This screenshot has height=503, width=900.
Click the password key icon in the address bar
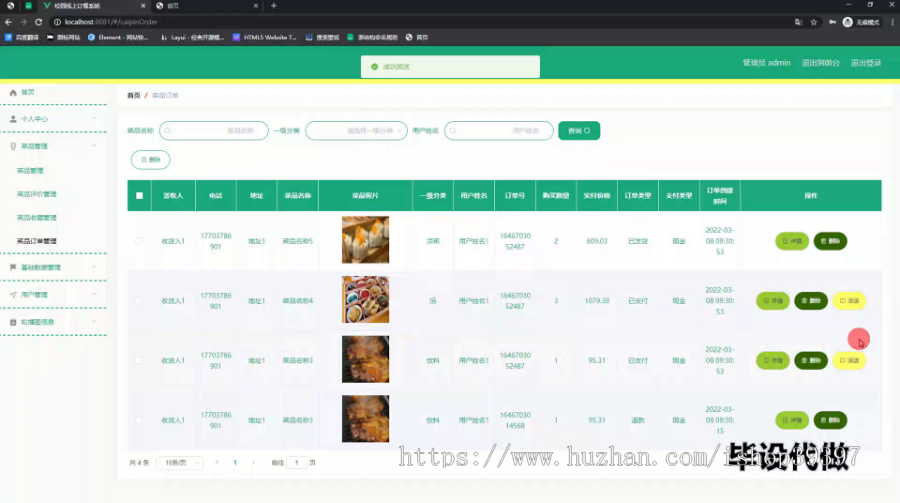[832, 22]
